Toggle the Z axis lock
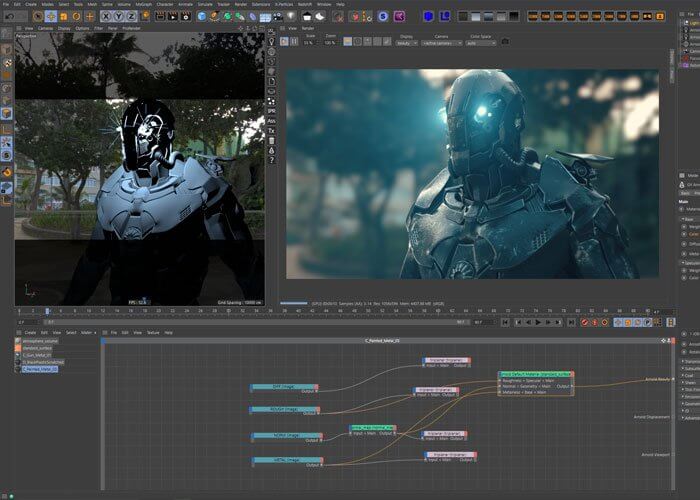Viewport: 700px width, 500px height. [131, 16]
